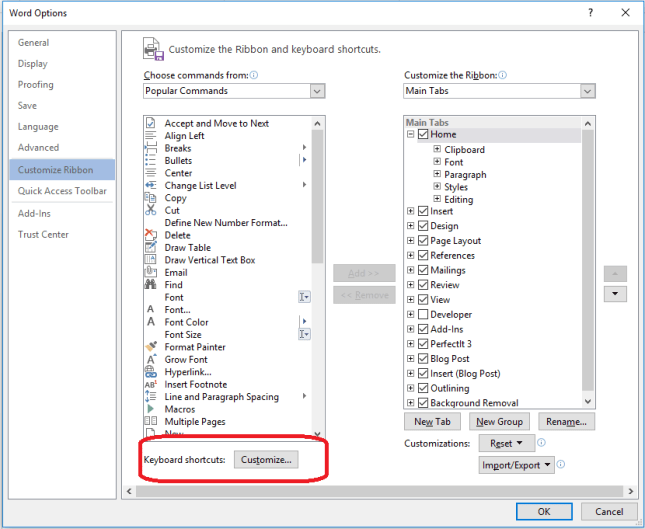Open the Advanced options category
645x529 pixels.
[x=38, y=147]
